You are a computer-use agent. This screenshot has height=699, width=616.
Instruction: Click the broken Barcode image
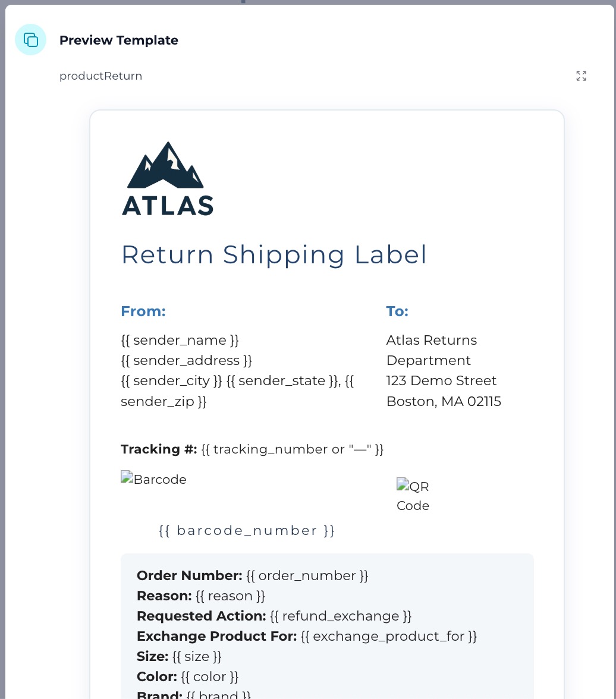pyautogui.click(x=153, y=479)
